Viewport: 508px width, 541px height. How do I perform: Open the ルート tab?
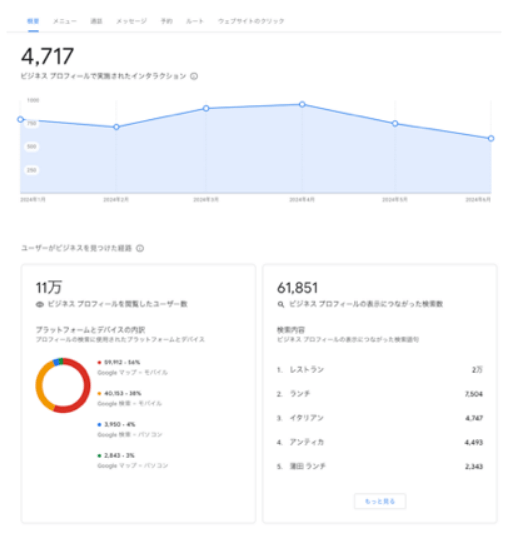(x=195, y=21)
